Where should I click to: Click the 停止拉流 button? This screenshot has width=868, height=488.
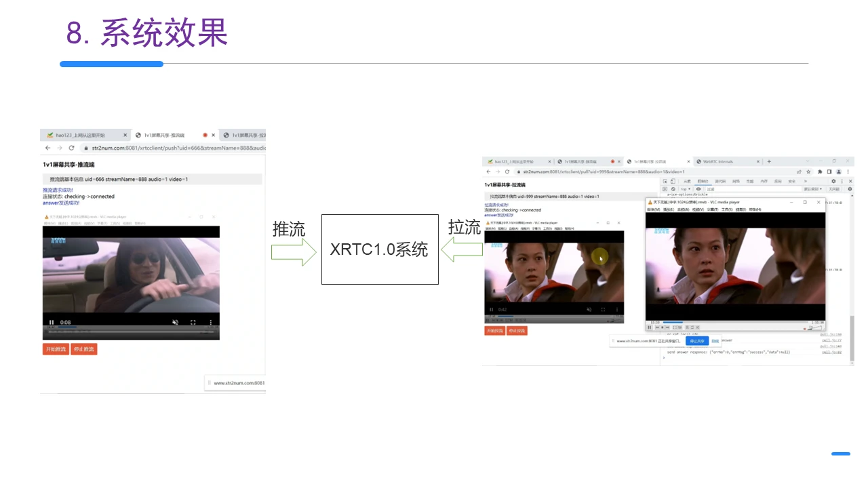click(x=517, y=331)
